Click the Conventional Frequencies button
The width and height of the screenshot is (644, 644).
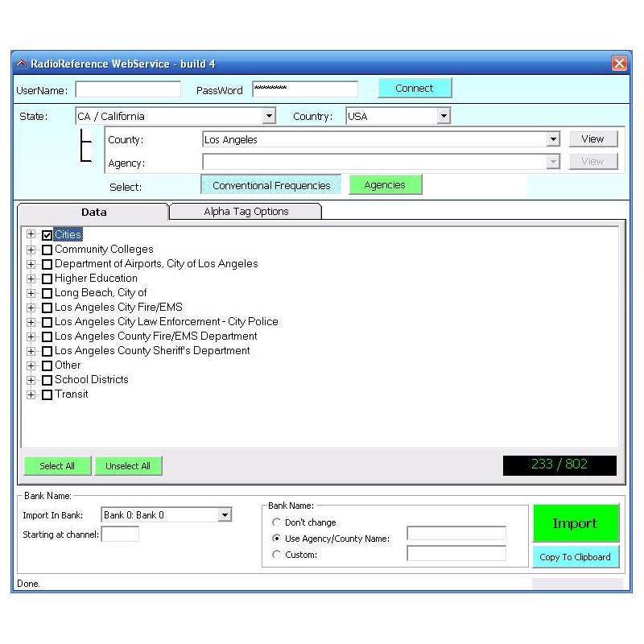[x=270, y=184]
